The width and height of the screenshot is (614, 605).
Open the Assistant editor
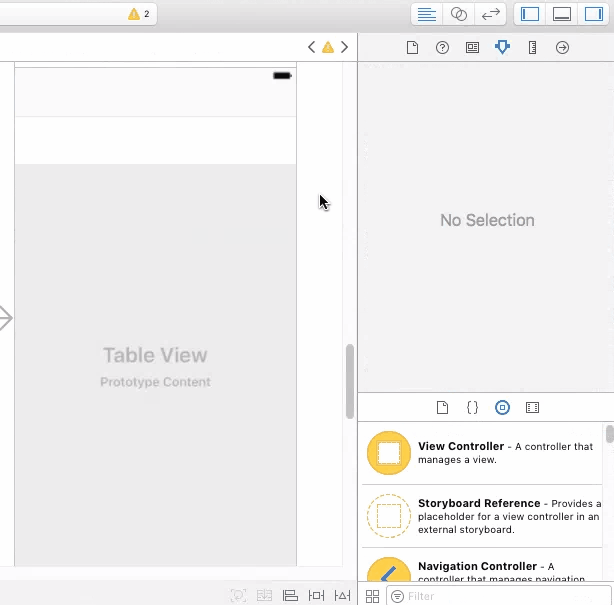click(x=459, y=14)
